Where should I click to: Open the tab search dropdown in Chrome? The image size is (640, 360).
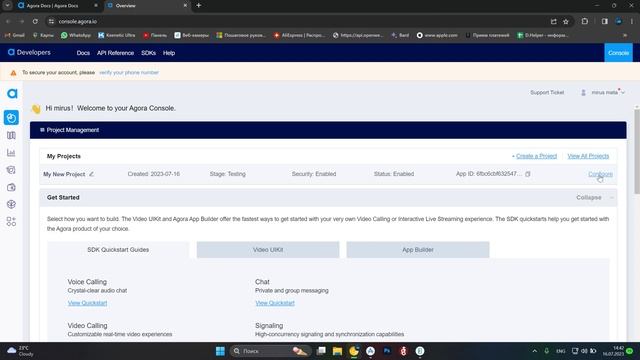7,5
